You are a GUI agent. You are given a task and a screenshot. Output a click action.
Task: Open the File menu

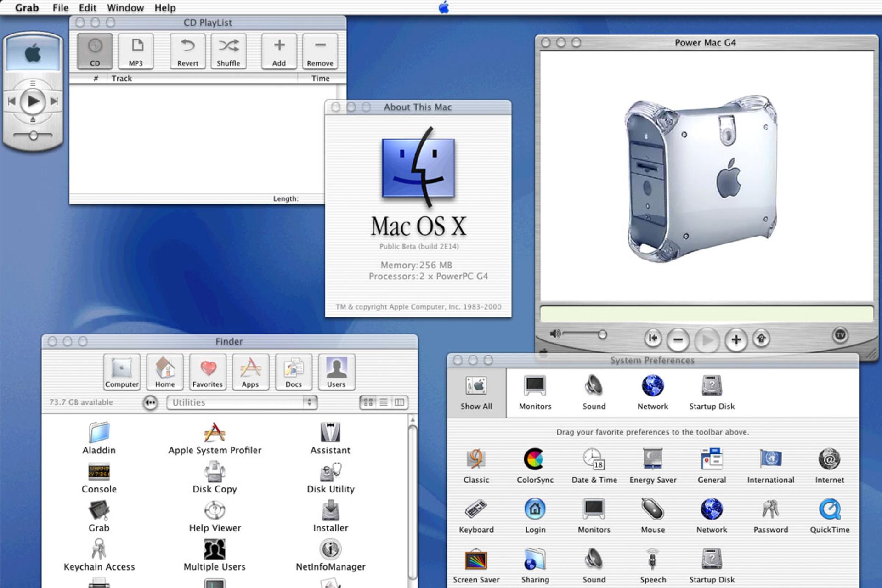pos(60,8)
